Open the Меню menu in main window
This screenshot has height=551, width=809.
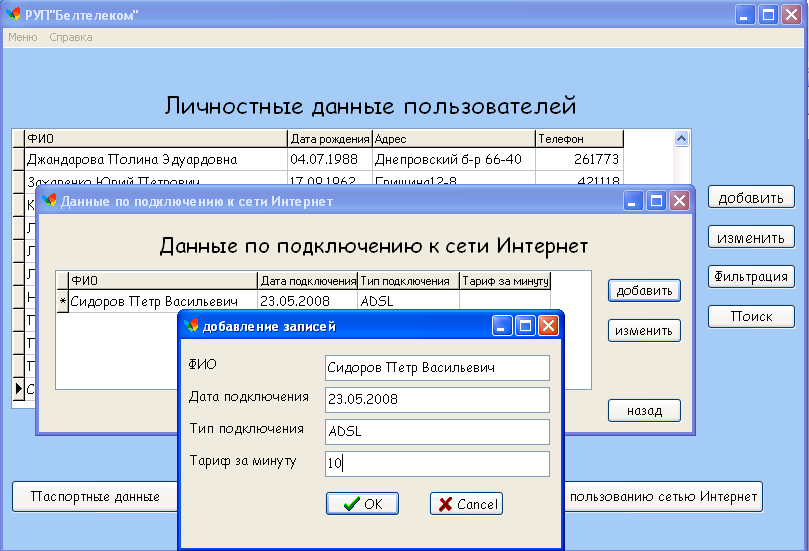[23, 37]
